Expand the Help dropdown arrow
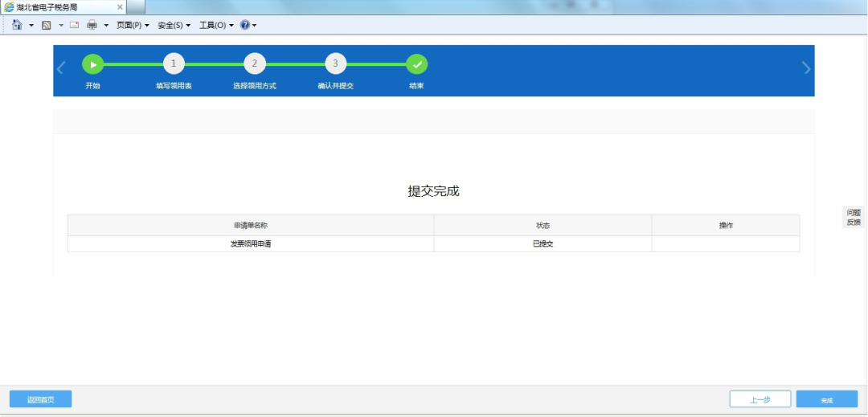 [x=254, y=26]
